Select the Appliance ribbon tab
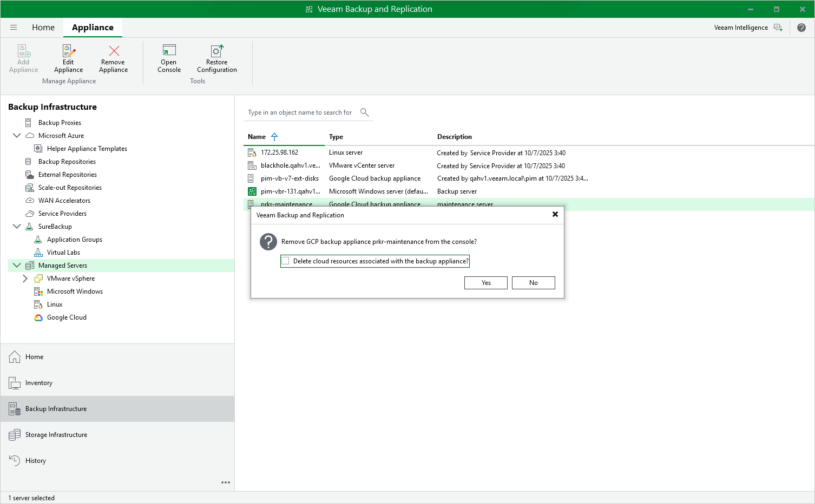The width and height of the screenshot is (815, 504). (x=93, y=28)
